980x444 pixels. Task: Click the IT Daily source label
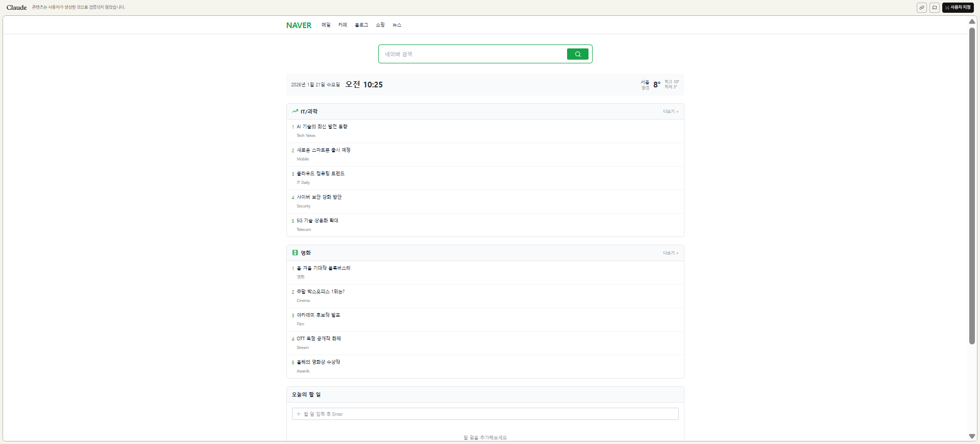point(303,183)
